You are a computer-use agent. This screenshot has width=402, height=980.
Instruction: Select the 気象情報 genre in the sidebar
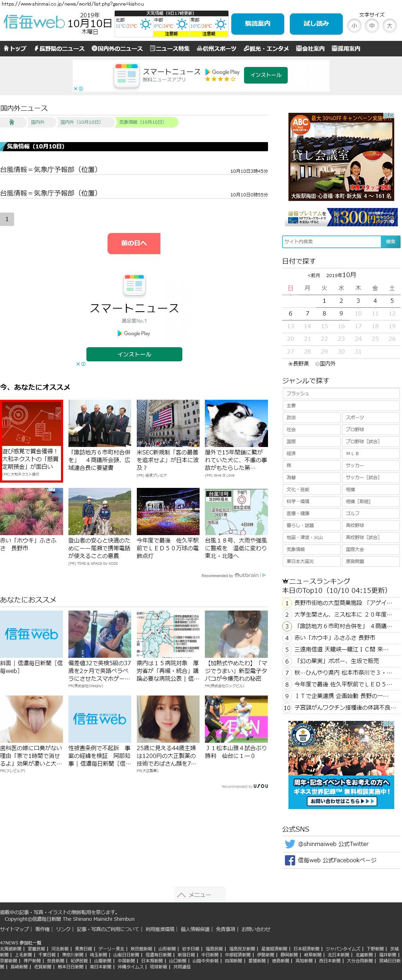click(x=311, y=549)
